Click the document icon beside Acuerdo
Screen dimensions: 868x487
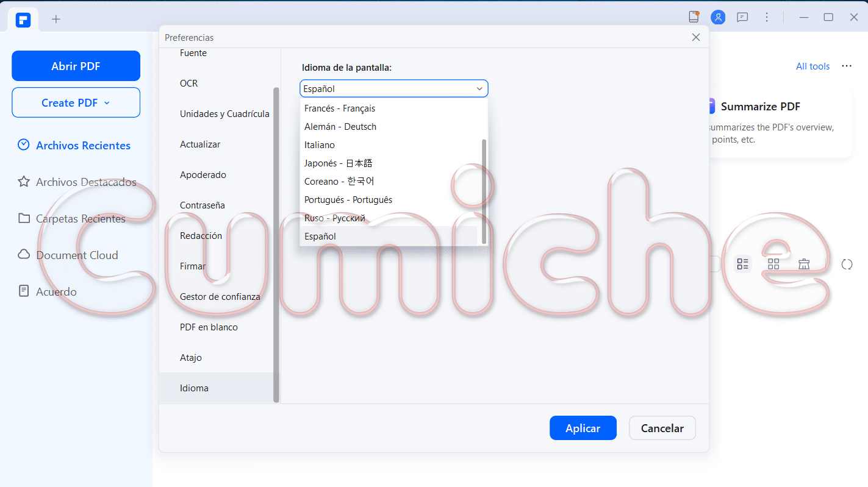pos(24,291)
